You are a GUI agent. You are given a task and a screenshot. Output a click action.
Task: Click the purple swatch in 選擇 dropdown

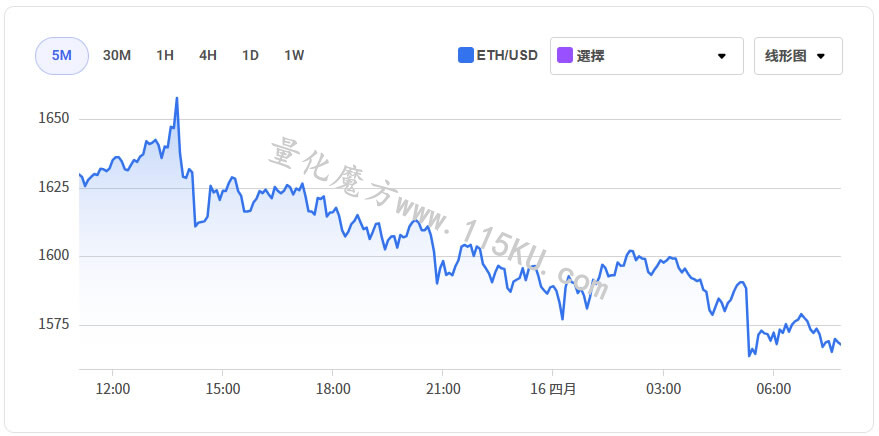(x=565, y=56)
